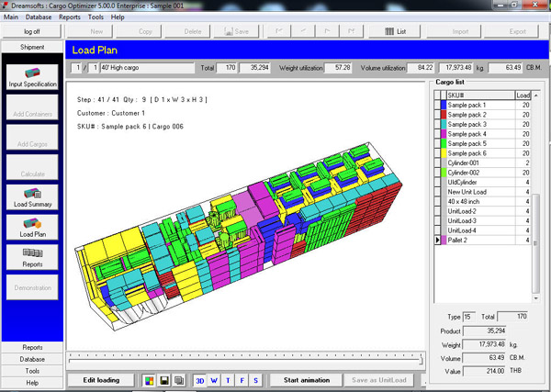Click the stacked windows copy icon
The width and height of the screenshot is (551, 392).
click(x=179, y=380)
